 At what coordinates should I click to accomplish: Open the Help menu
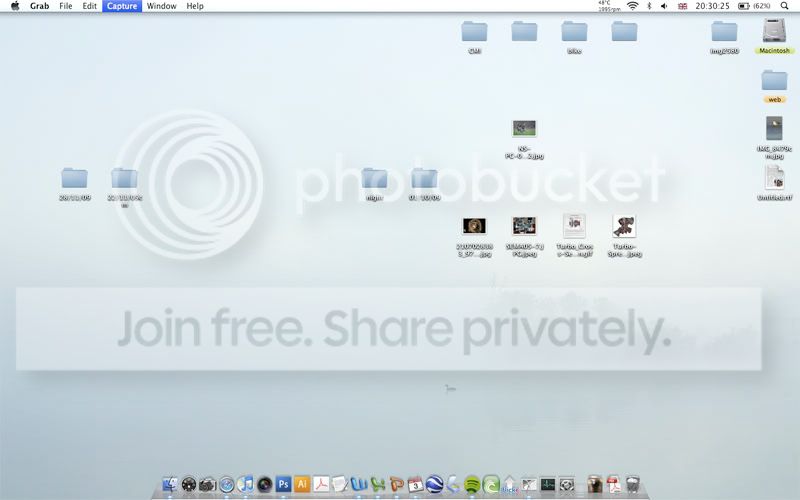point(195,6)
